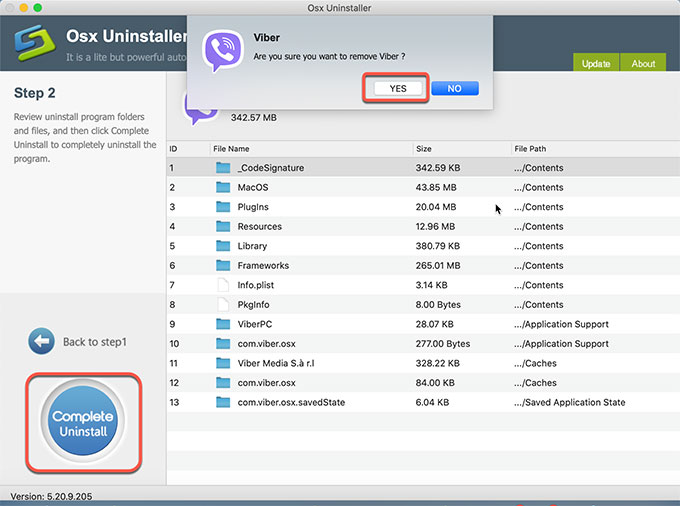680x506 pixels.
Task: Click the 43.85 MB size value
Action: pyautogui.click(x=436, y=187)
